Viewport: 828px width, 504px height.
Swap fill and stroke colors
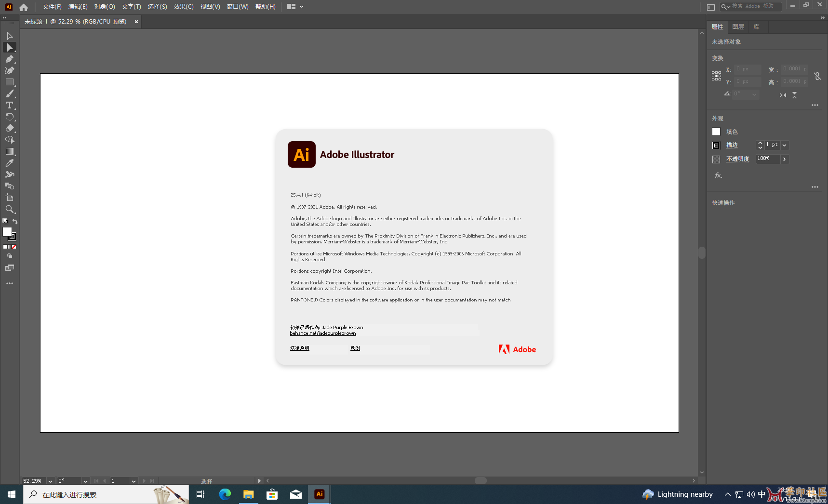point(15,221)
